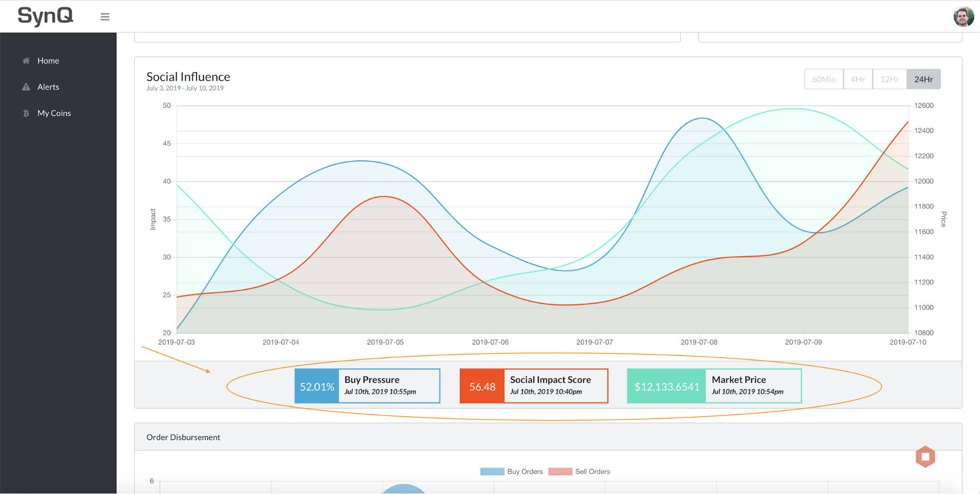
Task: Open Alerts in the sidebar
Action: tap(48, 87)
